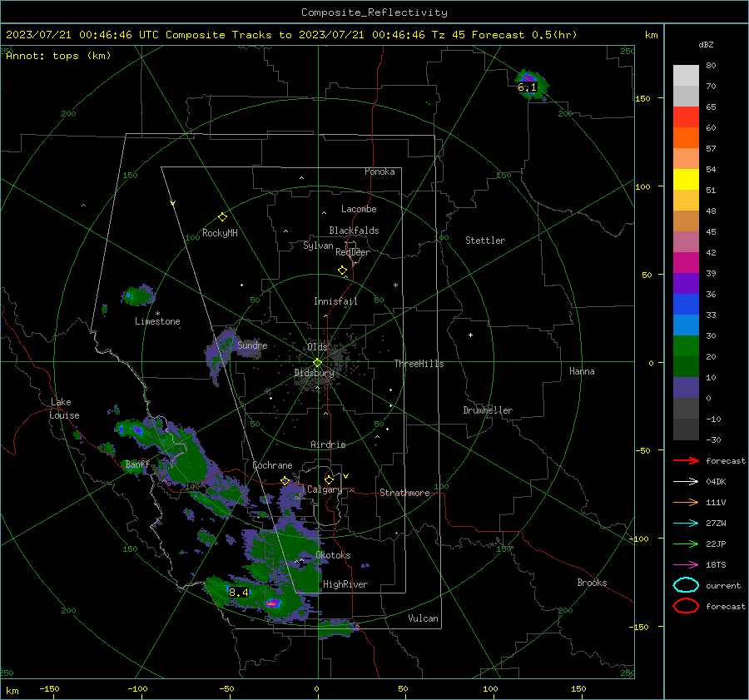Click the 'Annot: tops (km)' annotation label
The width and height of the screenshot is (749, 700).
[x=58, y=56]
